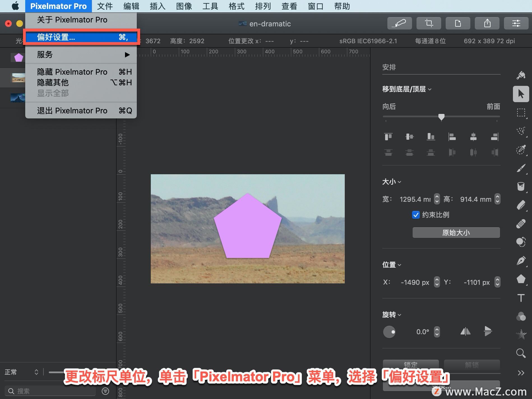
Task: Click the X position stepper
Action: (x=437, y=282)
